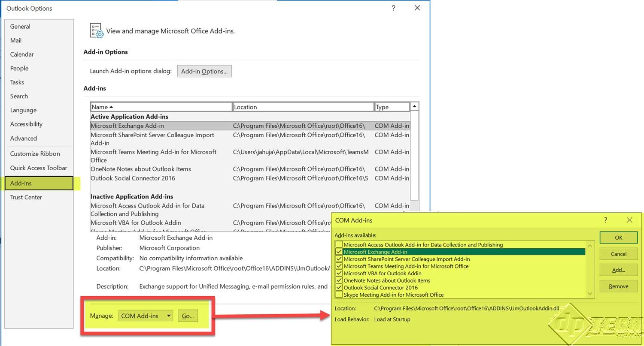Uncheck OneNote Notes about Outlook Items
The image size is (644, 346).
pyautogui.click(x=339, y=280)
